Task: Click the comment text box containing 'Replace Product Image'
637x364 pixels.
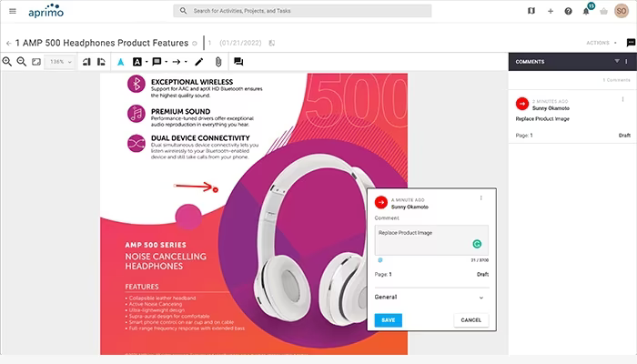Action: pyautogui.click(x=431, y=240)
